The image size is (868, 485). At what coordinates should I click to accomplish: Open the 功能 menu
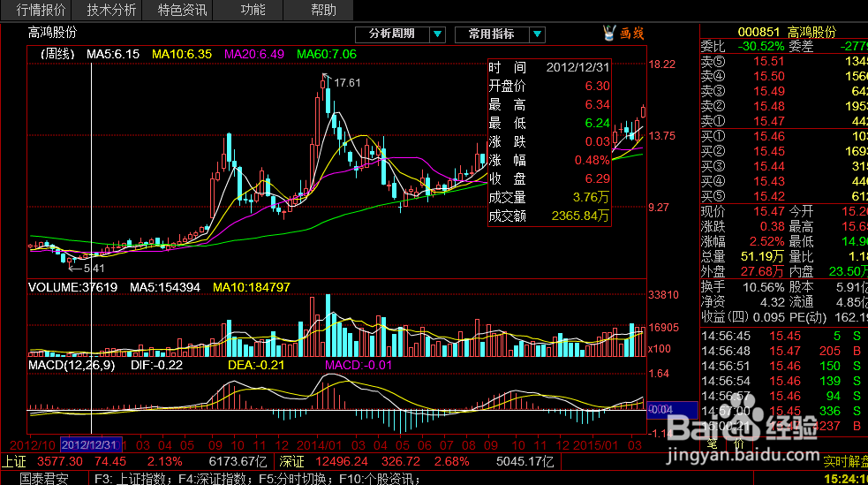coord(253,10)
